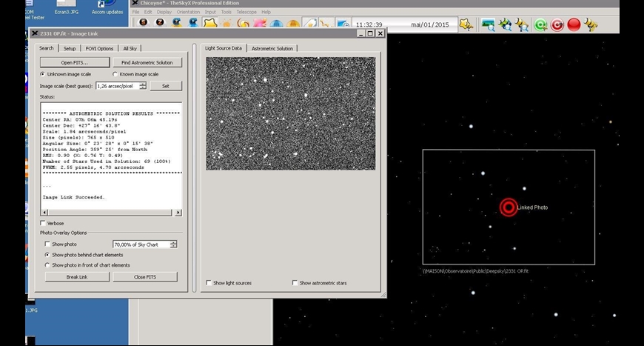The width and height of the screenshot is (644, 346).
Task: Switch to the Astrometric Solution tab
Action: click(x=272, y=48)
